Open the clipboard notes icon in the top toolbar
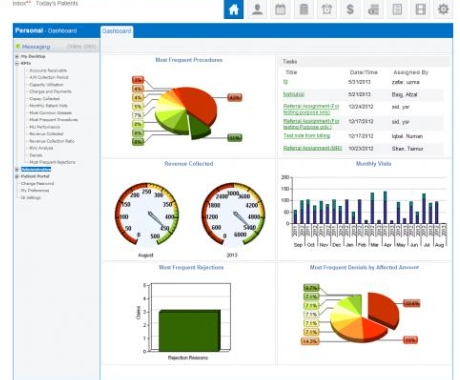460x380 pixels. [x=304, y=9]
